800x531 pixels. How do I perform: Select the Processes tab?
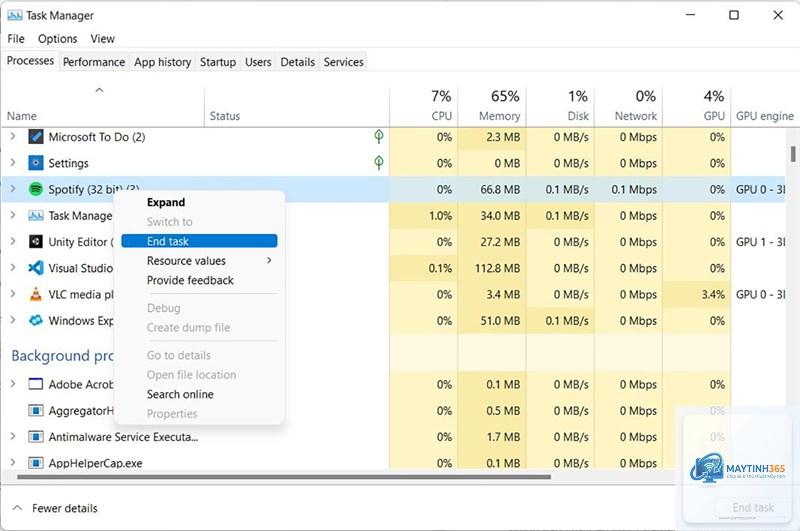pyautogui.click(x=31, y=61)
